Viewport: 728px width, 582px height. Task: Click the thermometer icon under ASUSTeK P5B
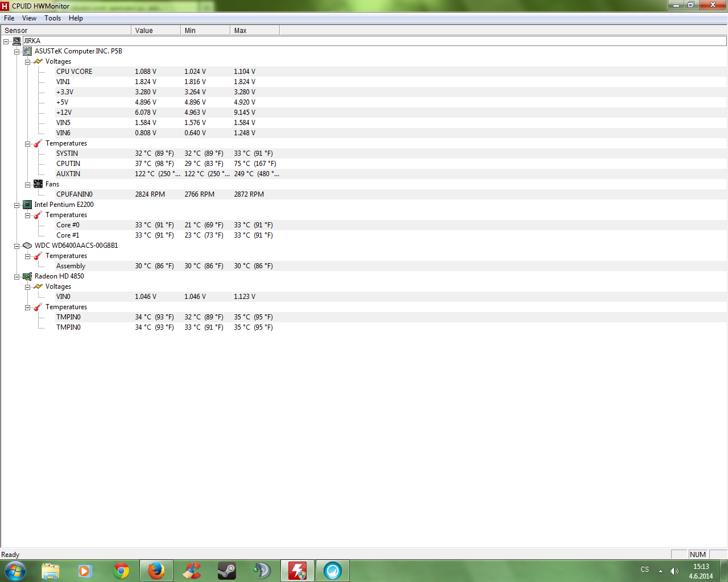(38, 143)
